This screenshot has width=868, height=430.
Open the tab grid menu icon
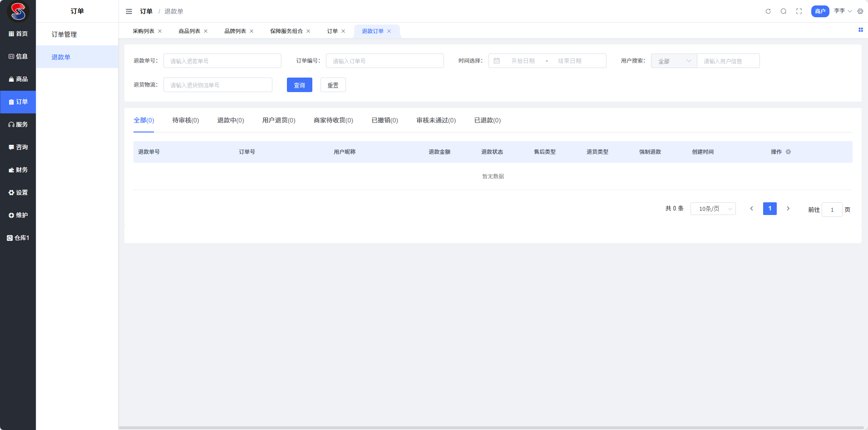tap(860, 30)
